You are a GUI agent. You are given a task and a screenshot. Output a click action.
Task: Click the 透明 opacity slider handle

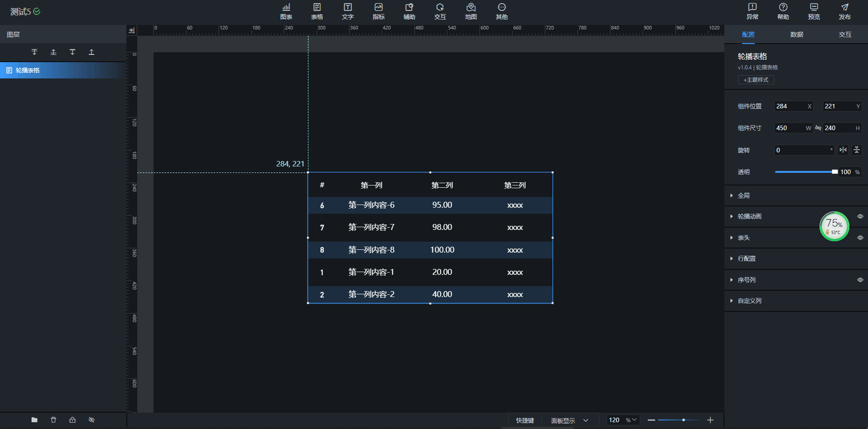click(x=834, y=172)
